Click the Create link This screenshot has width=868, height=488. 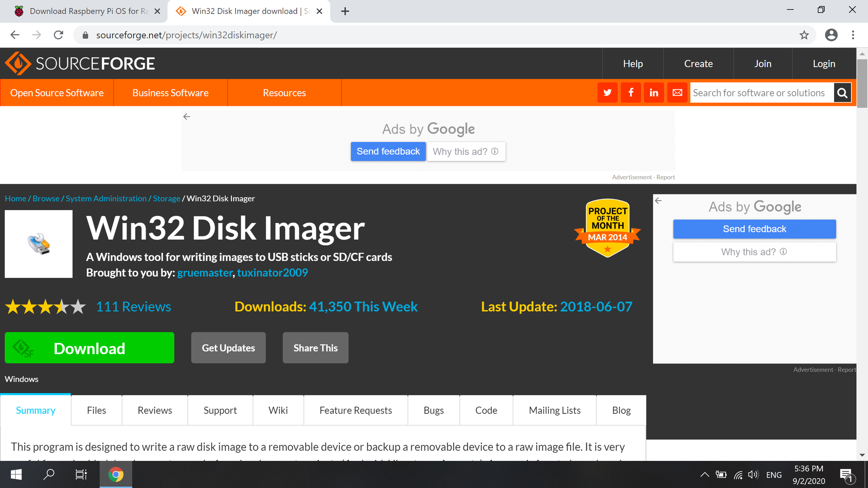698,64
